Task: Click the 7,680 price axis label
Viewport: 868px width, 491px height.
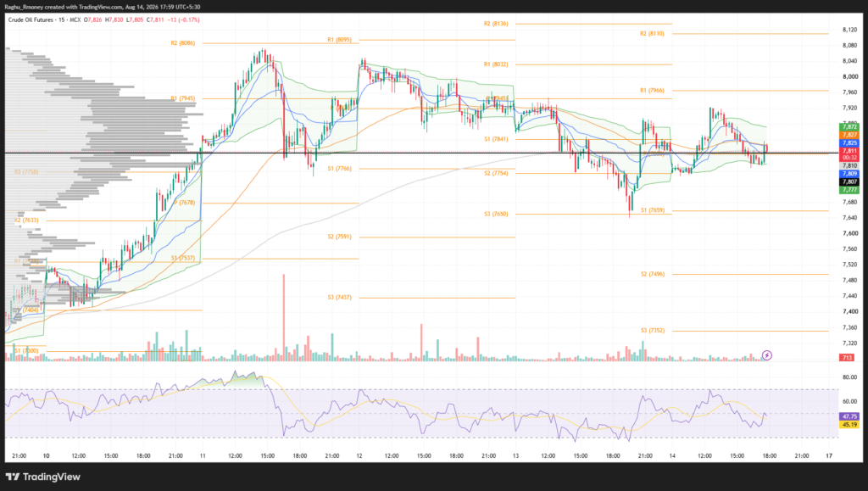Action: [849, 202]
